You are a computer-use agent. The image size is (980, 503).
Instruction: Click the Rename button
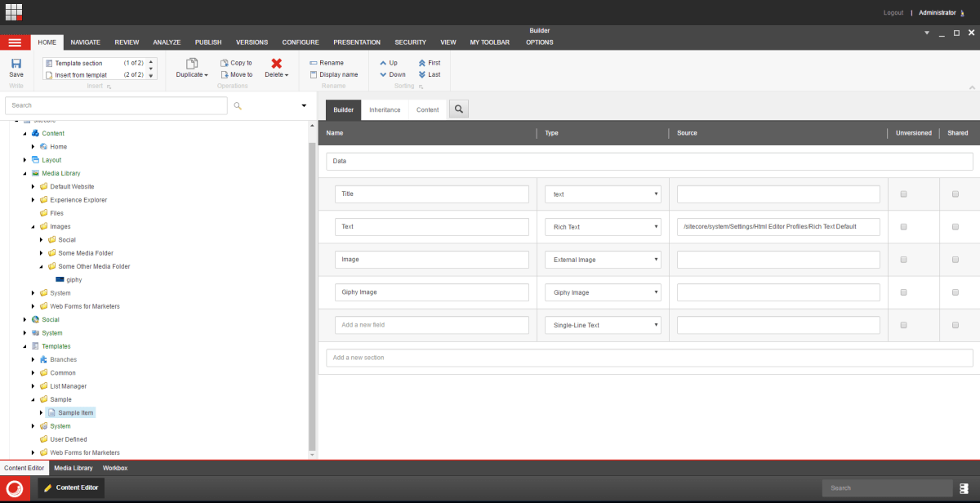(327, 63)
